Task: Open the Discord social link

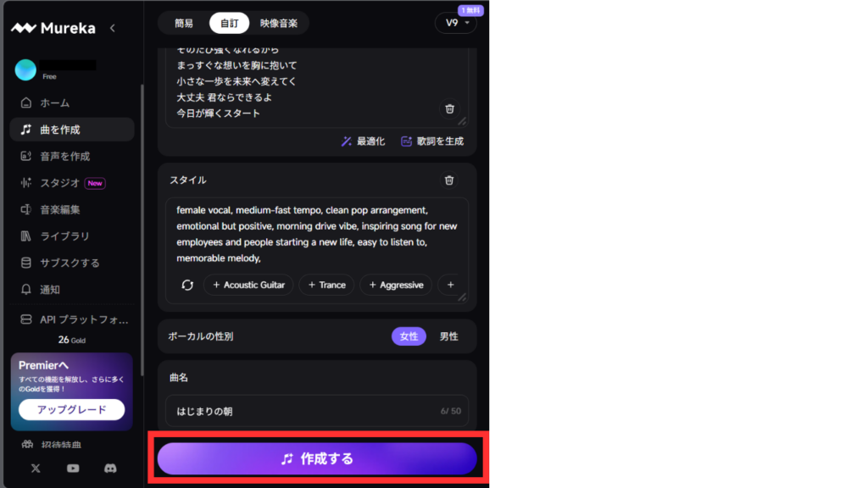Action: (110, 468)
